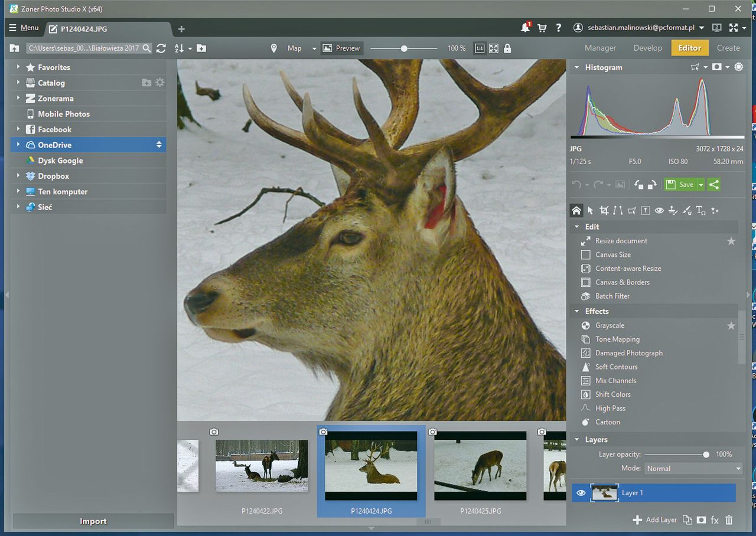
Task: Open the shopping cart
Action: (542, 28)
